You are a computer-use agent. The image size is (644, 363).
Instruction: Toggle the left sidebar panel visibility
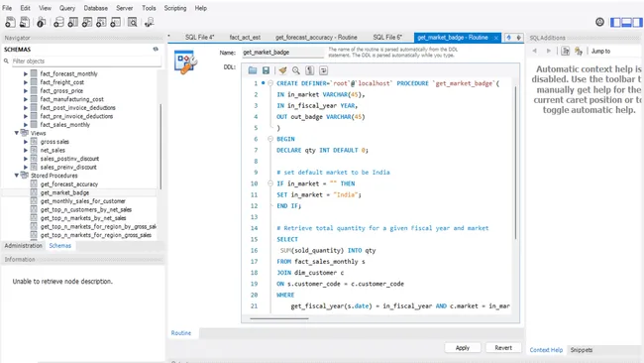(x=615, y=22)
